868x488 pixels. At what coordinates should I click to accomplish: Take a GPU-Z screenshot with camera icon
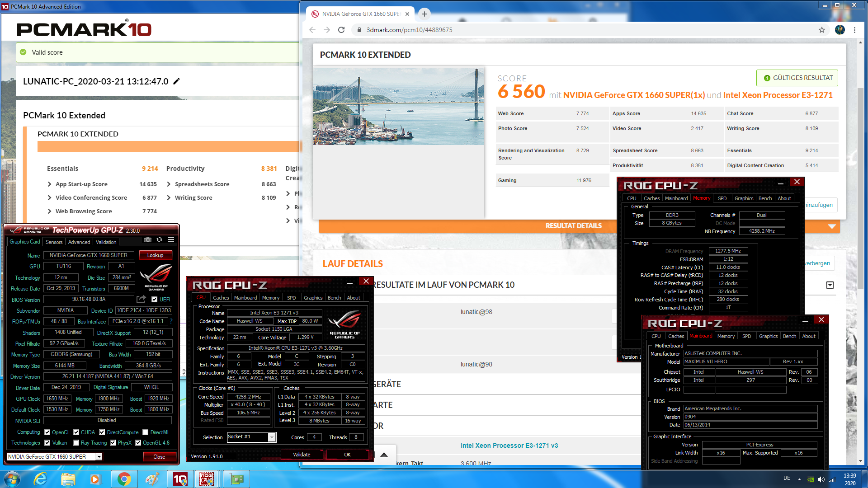coord(147,239)
